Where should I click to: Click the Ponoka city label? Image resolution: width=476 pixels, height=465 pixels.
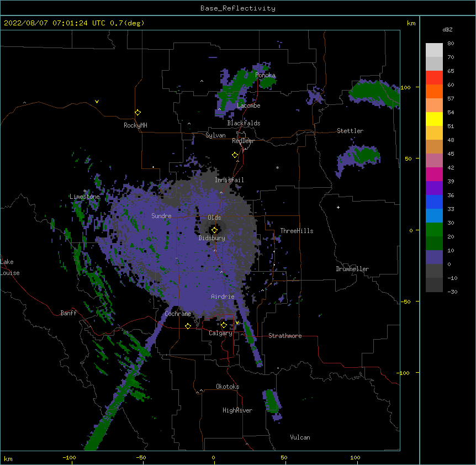coord(265,75)
